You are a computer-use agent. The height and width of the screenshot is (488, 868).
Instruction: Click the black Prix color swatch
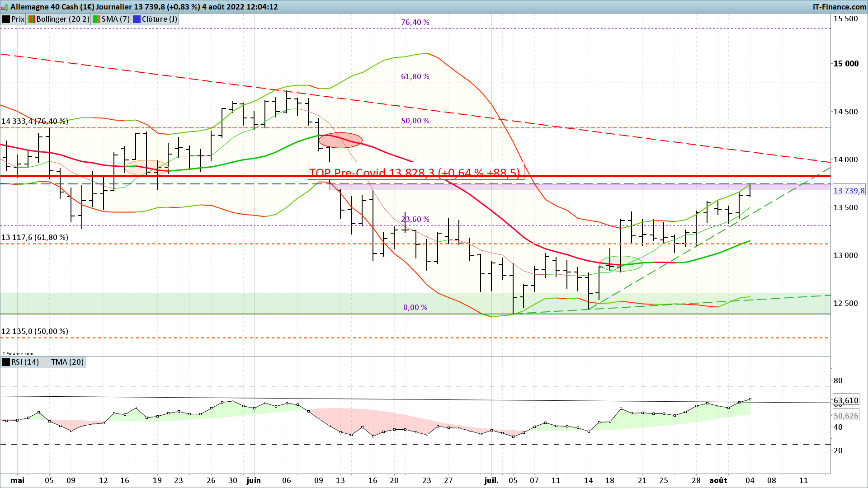tap(6, 19)
